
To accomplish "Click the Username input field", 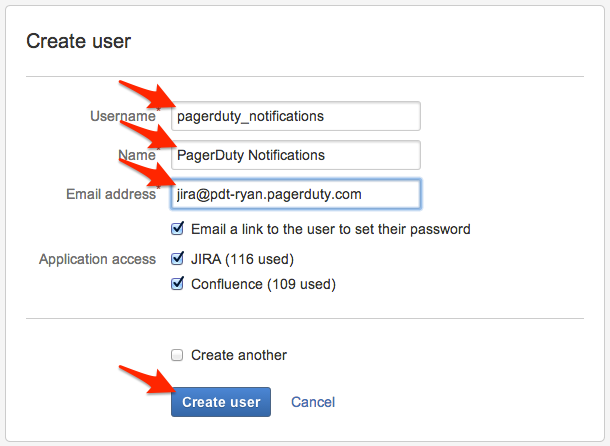I will 294,116.
